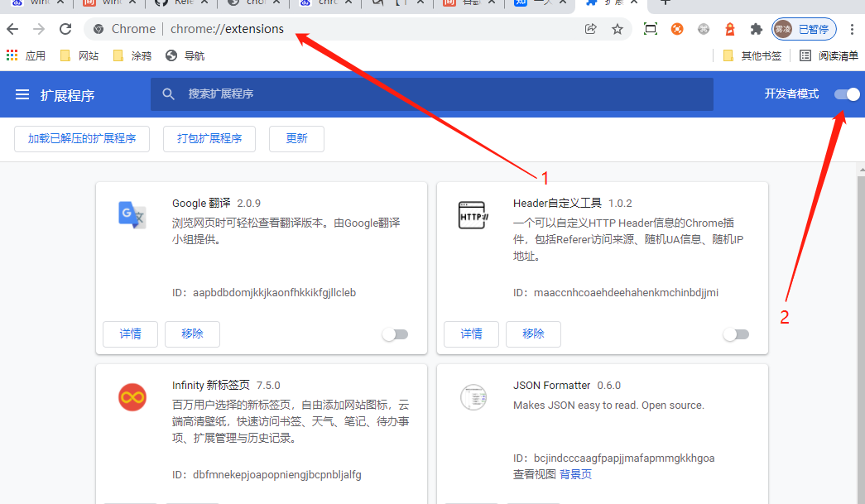Viewport: 865px width, 504px height.
Task: Click the 更新 button
Action: [x=296, y=138]
